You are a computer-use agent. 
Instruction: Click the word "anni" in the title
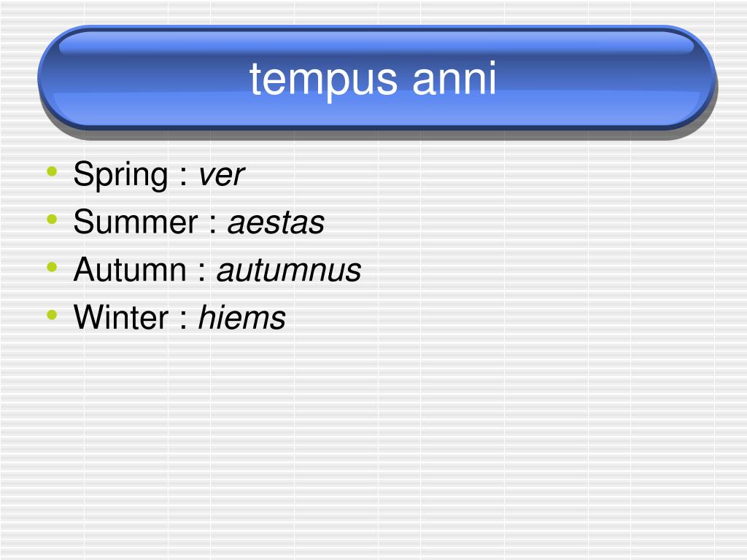(454, 79)
